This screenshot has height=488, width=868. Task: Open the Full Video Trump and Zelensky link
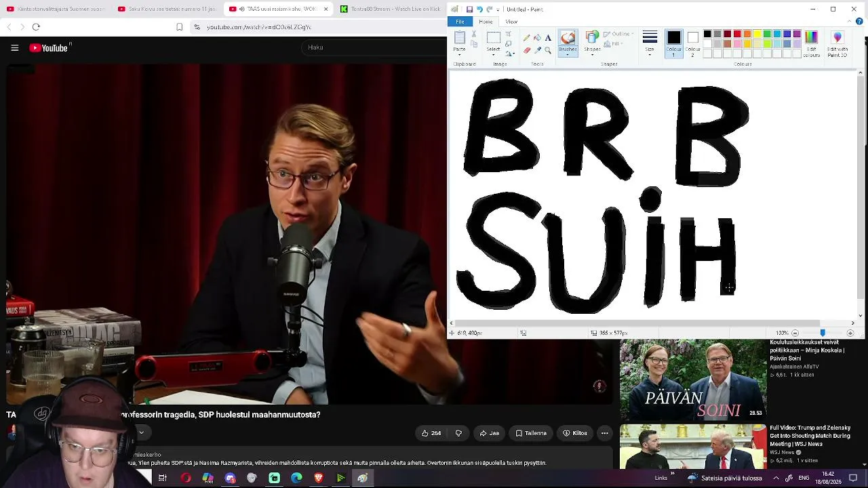[x=810, y=436]
